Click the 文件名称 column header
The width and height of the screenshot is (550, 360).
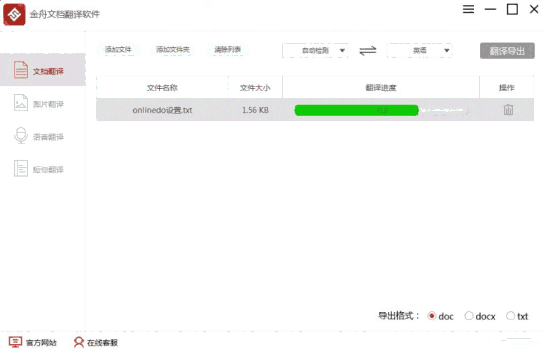[162, 88]
